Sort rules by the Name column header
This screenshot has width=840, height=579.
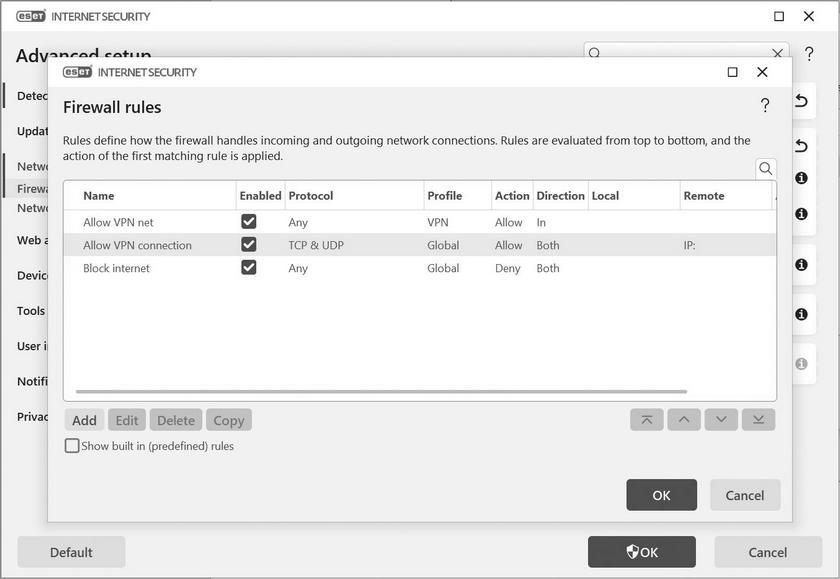click(99, 196)
